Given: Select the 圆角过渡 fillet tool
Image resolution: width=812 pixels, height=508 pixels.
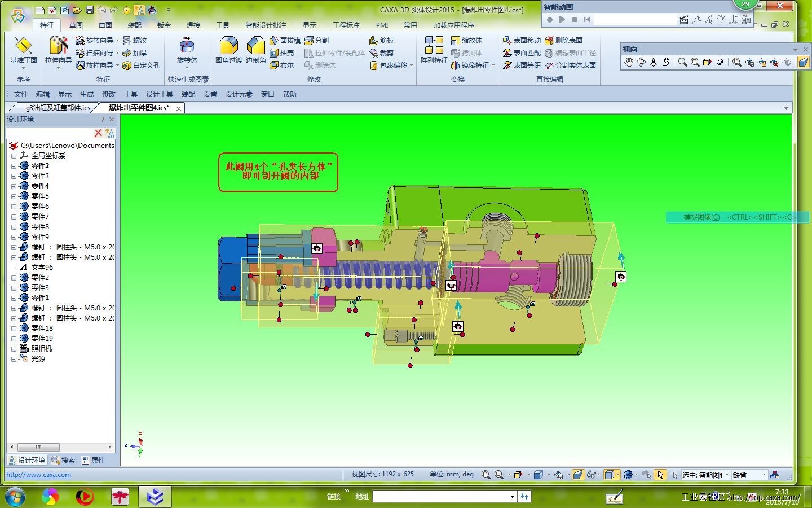Looking at the screenshot, I should (x=228, y=50).
